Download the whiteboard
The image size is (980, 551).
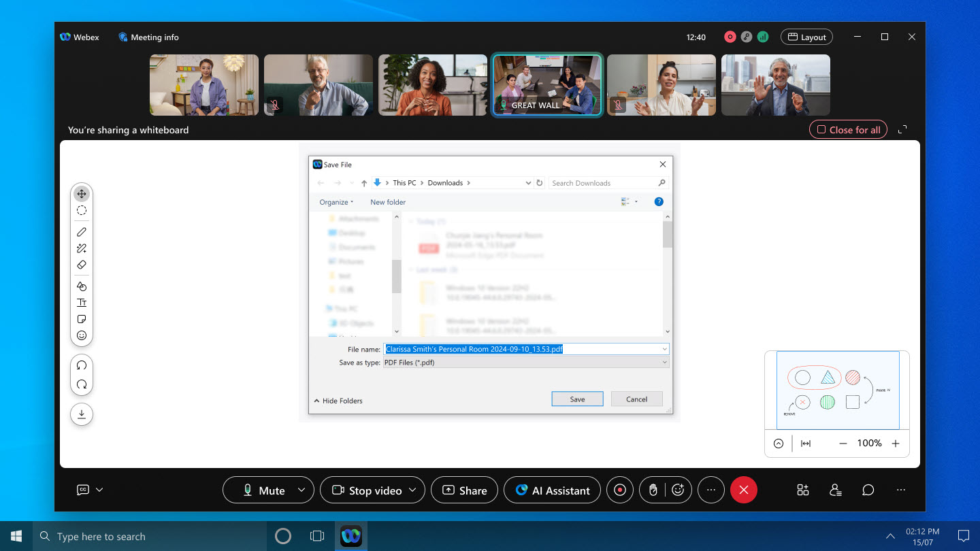82,414
